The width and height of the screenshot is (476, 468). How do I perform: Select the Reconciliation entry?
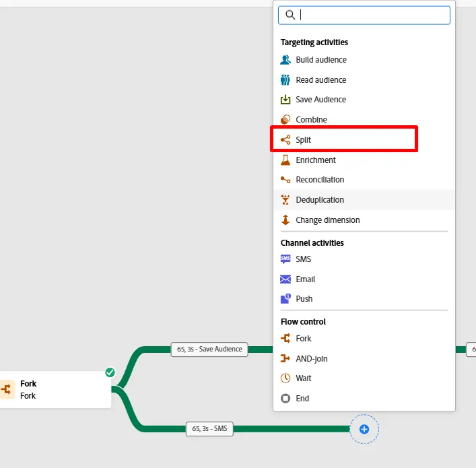pos(364,180)
